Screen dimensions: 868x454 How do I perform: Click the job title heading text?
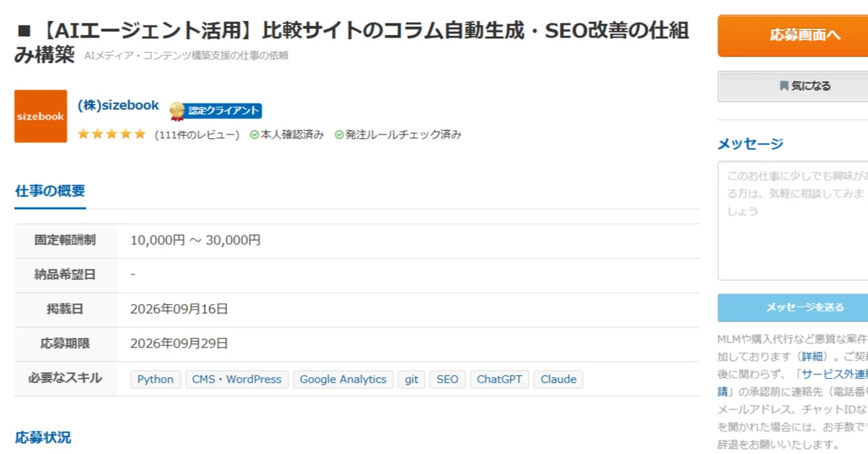[352, 42]
